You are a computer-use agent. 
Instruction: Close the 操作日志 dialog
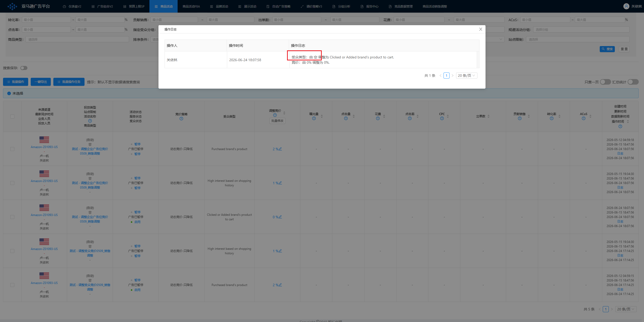(x=480, y=29)
